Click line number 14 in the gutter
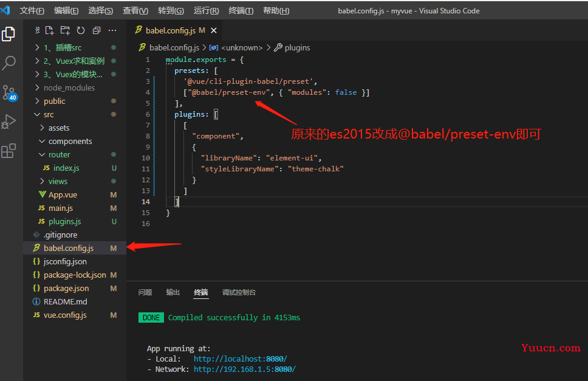The image size is (588, 381). (146, 202)
